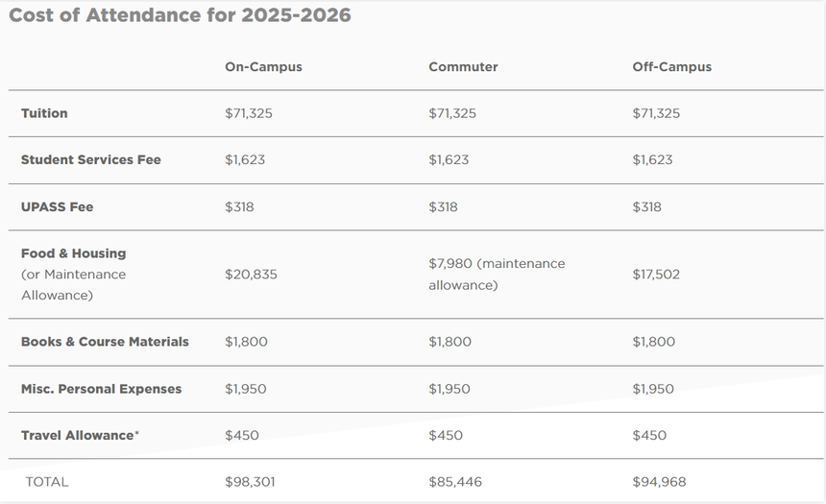
Task: Click the Misc. Personal Expenses label
Action: pos(101,389)
